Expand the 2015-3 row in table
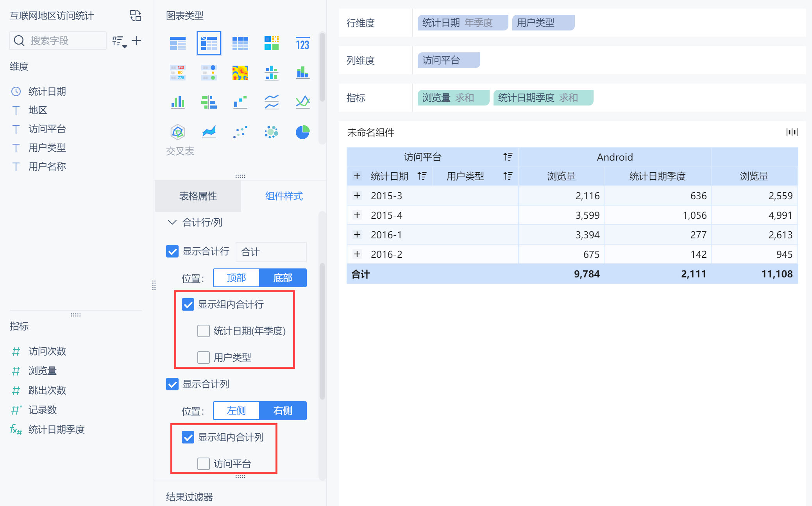Screen dimensions: 812x506 click(x=357, y=195)
